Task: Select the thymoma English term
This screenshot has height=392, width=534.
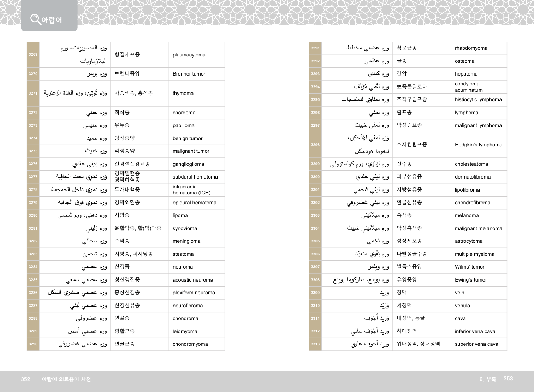Action: 183,94
